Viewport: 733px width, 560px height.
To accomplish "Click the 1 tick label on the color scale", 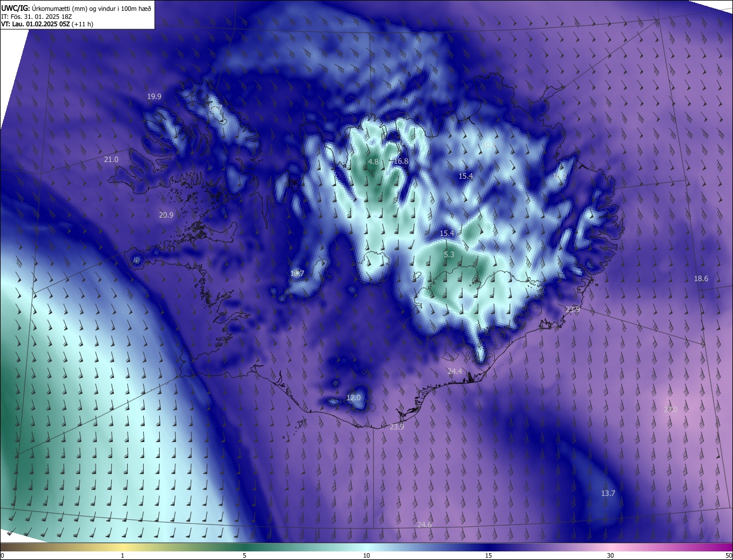I will (x=123, y=556).
